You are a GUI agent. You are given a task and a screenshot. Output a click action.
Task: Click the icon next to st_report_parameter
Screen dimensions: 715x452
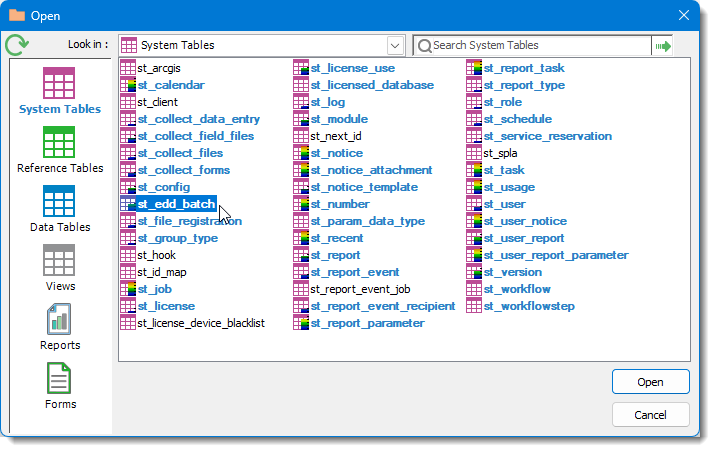pyautogui.click(x=301, y=323)
